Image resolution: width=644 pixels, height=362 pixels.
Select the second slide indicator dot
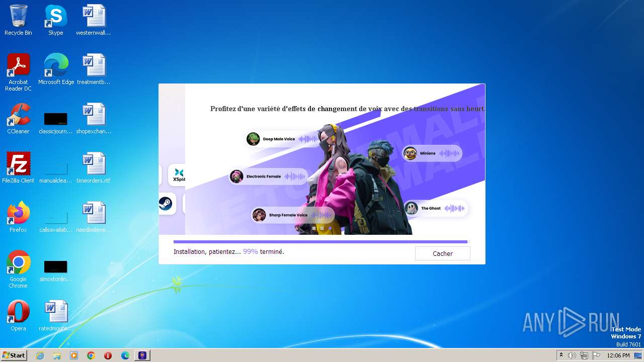322,228
